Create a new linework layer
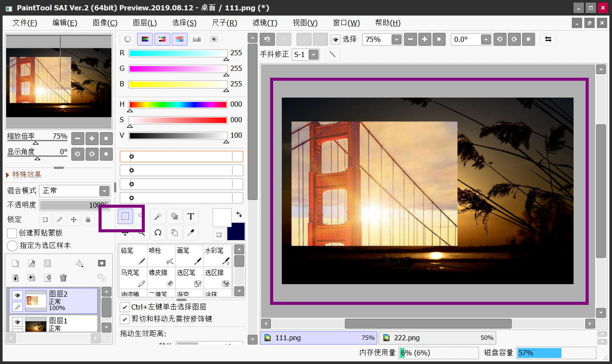This screenshot has width=612, height=364. click(31, 263)
